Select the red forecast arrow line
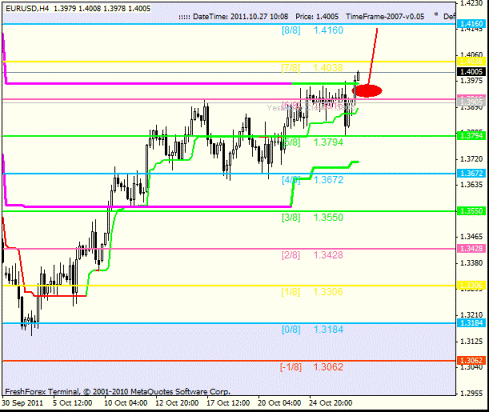 [x=373, y=56]
